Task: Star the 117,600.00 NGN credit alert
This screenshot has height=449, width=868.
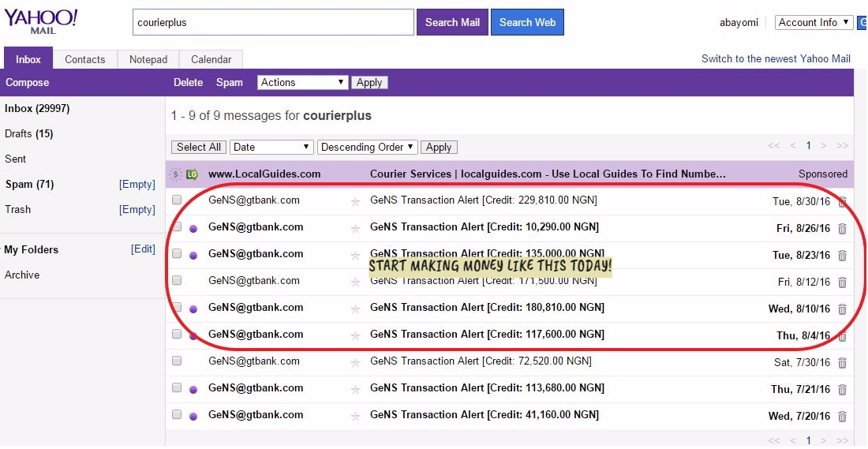Action: pos(355,335)
